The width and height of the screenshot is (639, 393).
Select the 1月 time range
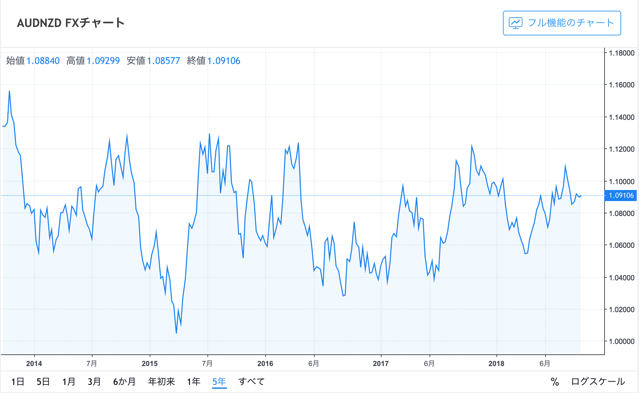(68, 382)
